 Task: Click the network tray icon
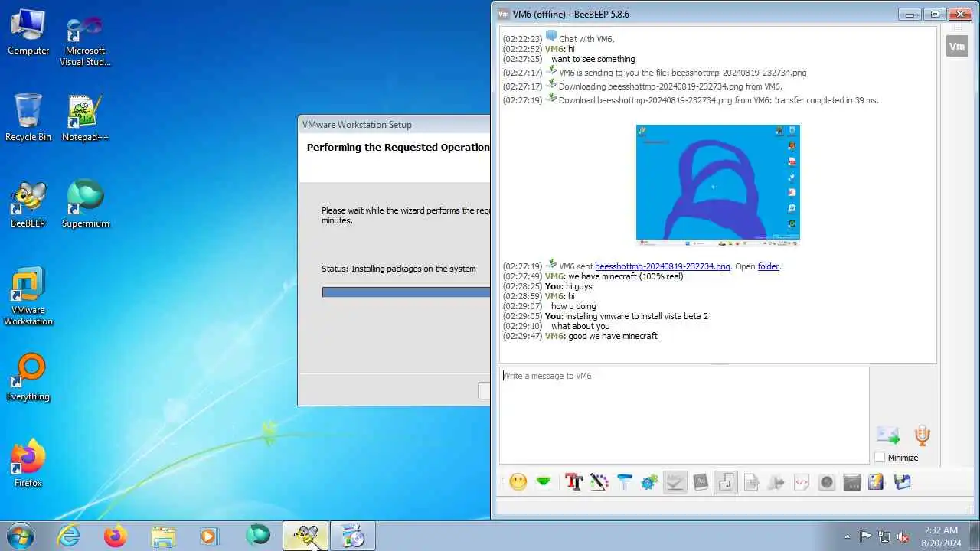tap(884, 536)
